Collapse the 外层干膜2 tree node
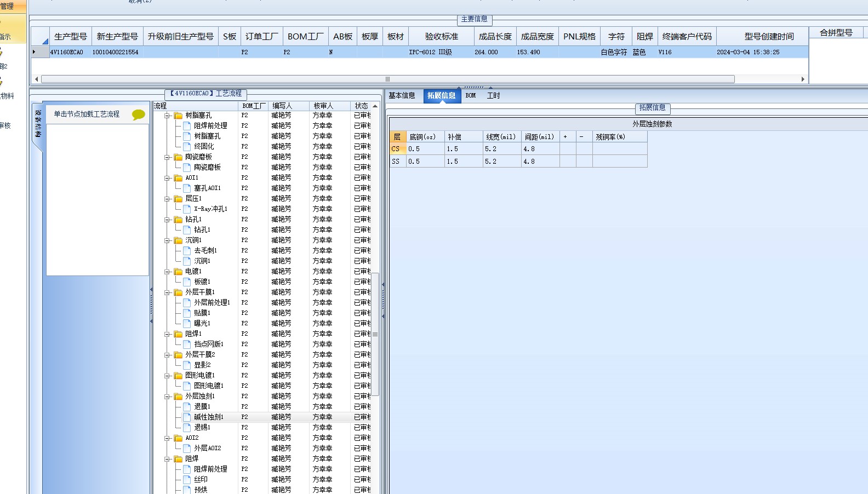Image resolution: width=868 pixels, height=494 pixels. (167, 355)
